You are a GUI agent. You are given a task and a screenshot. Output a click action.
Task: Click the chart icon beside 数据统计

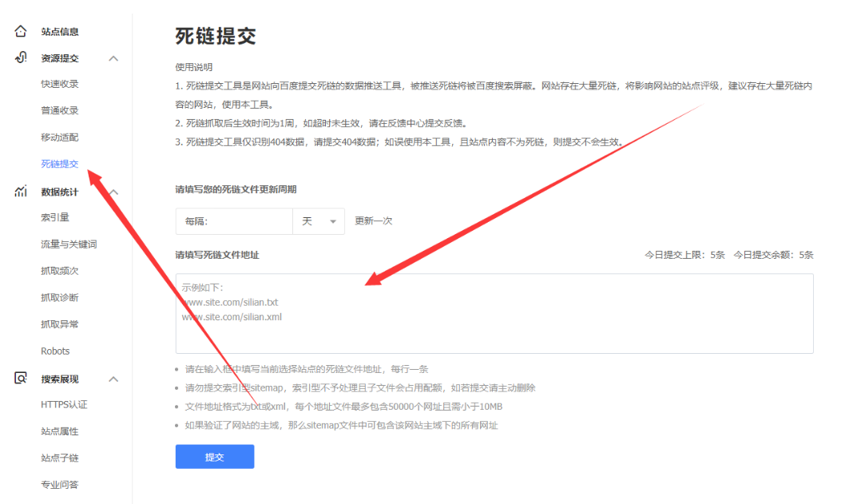pos(19,191)
